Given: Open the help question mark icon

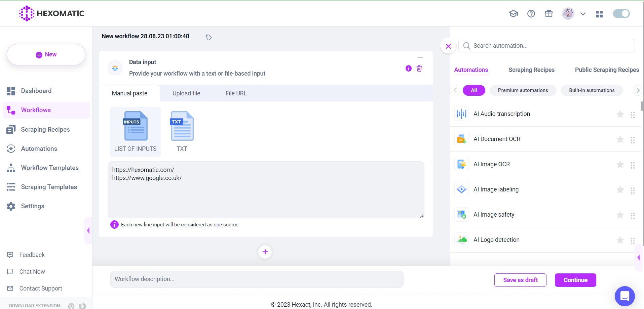Looking at the screenshot, I should click(x=531, y=14).
